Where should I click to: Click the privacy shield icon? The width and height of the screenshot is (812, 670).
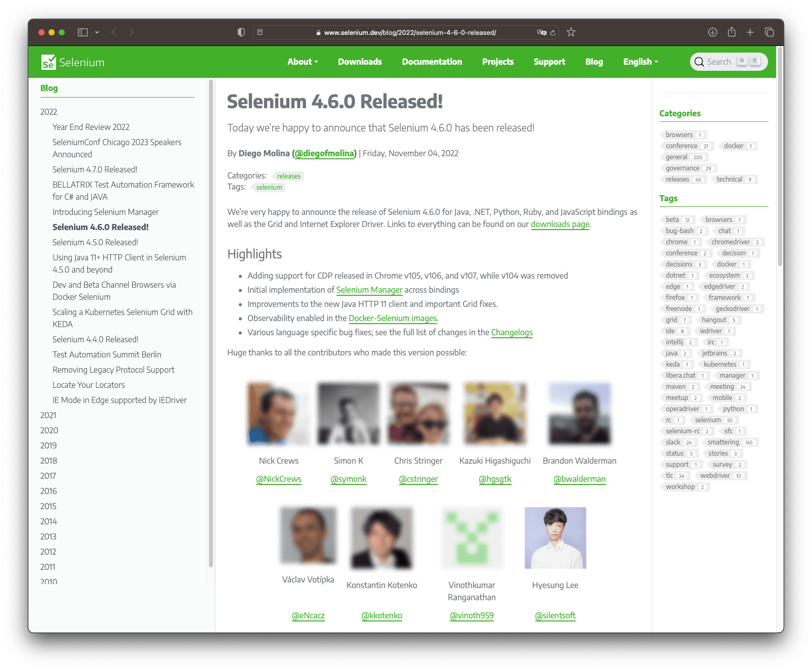pyautogui.click(x=241, y=32)
